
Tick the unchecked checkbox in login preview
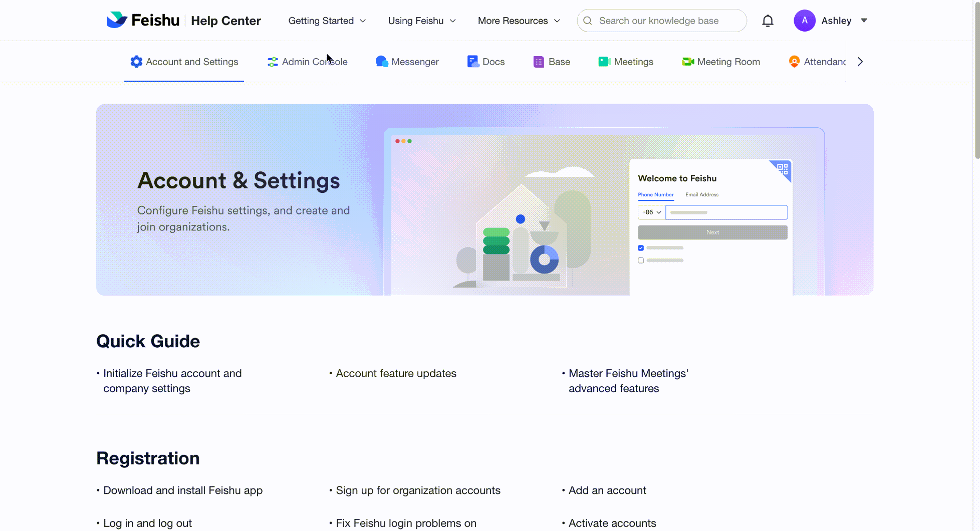[641, 260]
